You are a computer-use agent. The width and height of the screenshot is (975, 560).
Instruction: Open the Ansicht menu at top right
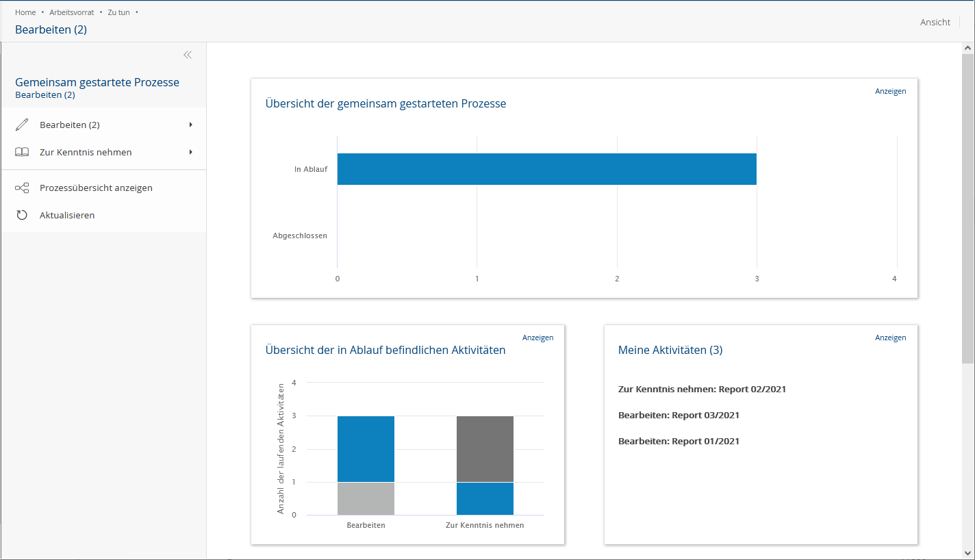pos(935,22)
